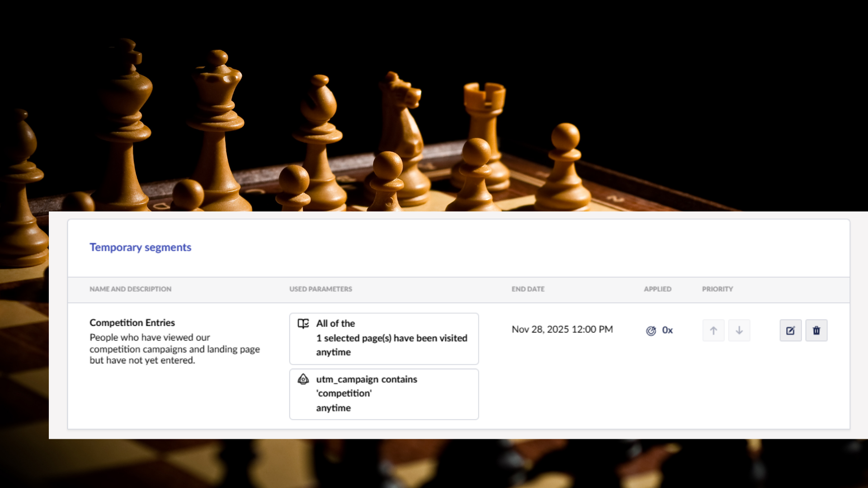Click the Priority column header
Image resolution: width=868 pixels, height=488 pixels.
717,289
